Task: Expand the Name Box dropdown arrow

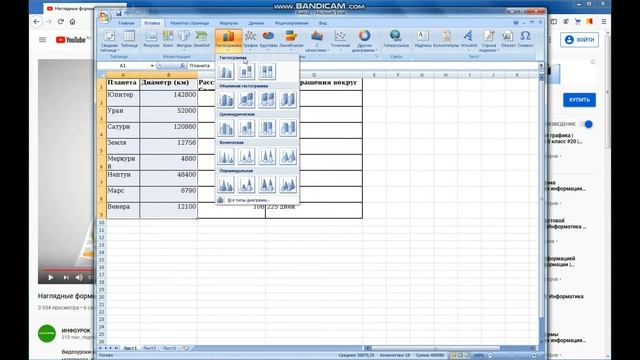Action: [x=152, y=66]
